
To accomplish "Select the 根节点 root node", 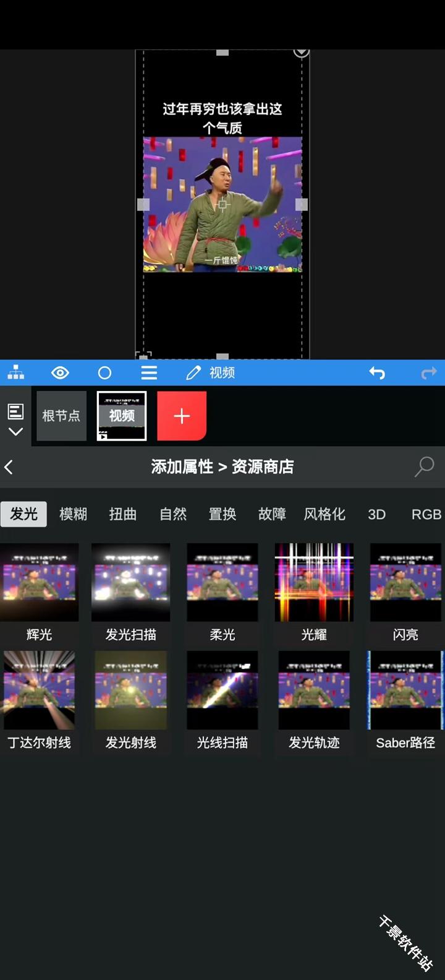I will pos(61,416).
